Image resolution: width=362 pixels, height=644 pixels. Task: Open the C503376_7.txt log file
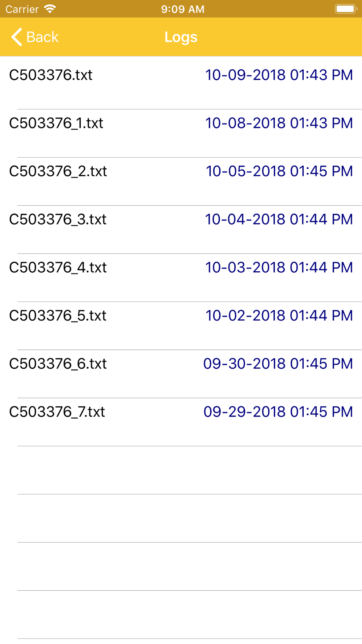coord(181,422)
